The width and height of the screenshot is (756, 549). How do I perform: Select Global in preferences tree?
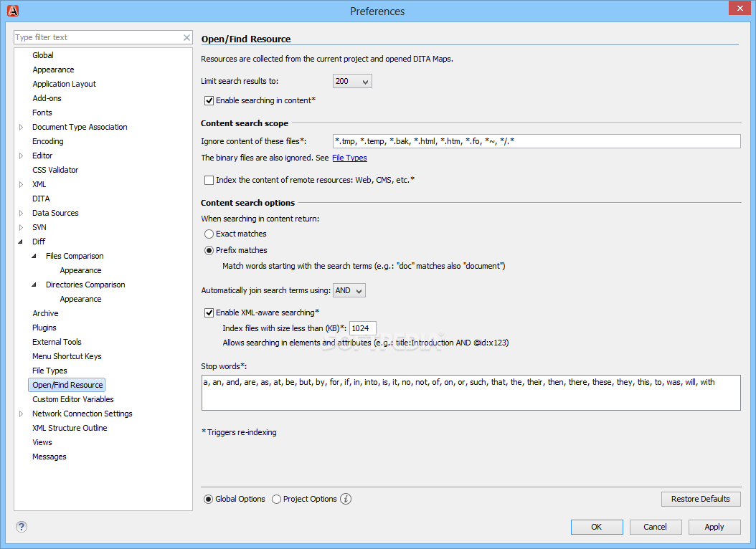[43, 55]
